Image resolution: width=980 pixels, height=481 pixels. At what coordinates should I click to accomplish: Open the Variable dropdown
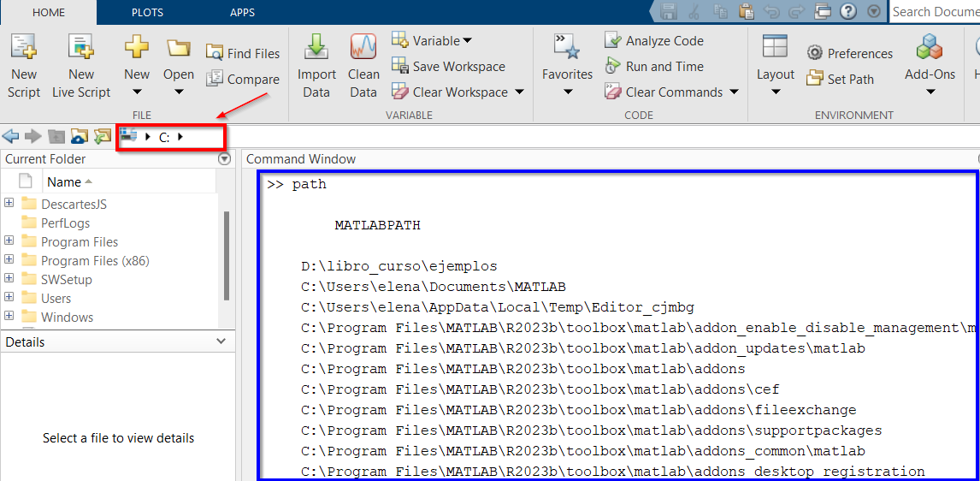432,41
